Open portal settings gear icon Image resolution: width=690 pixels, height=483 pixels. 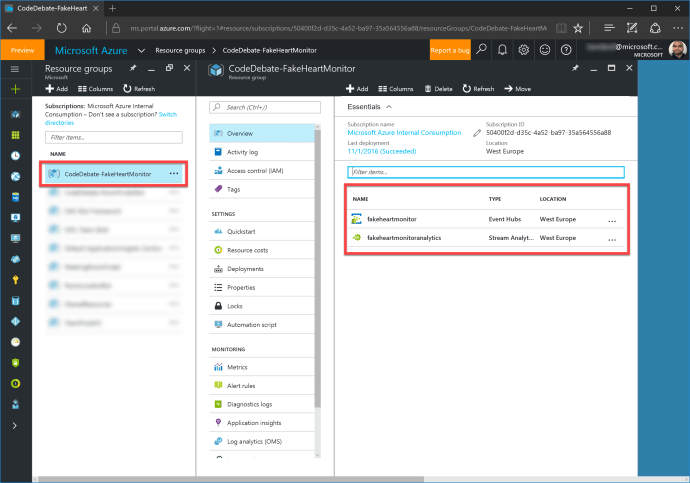point(523,49)
